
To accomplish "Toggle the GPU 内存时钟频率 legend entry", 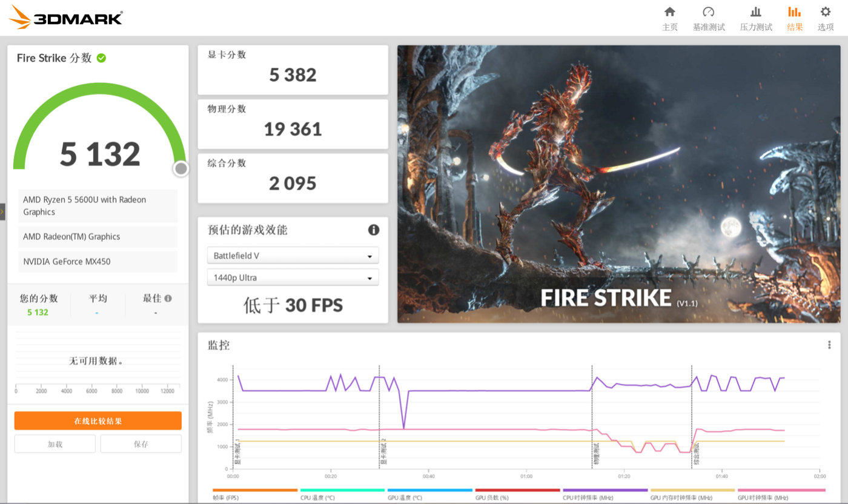I will [x=692, y=494].
